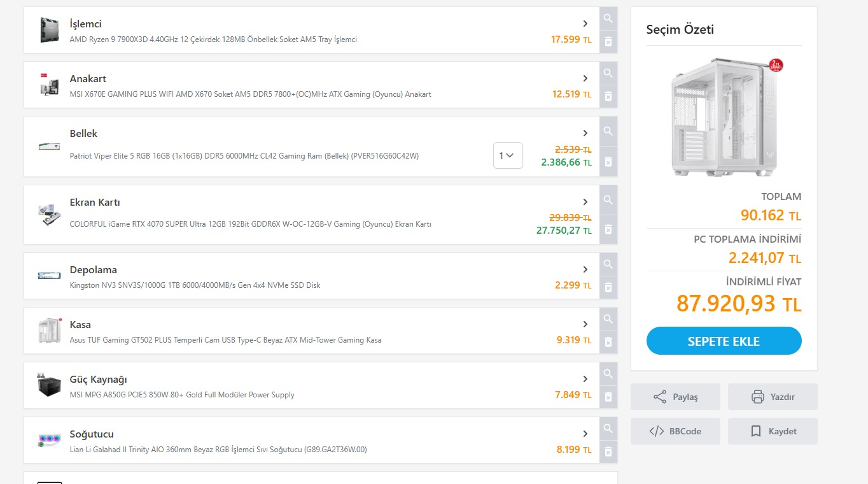The height and width of the screenshot is (484, 868).
Task: Open the AMD Ryzen 9 7900X3D product link
Action: tap(213, 39)
